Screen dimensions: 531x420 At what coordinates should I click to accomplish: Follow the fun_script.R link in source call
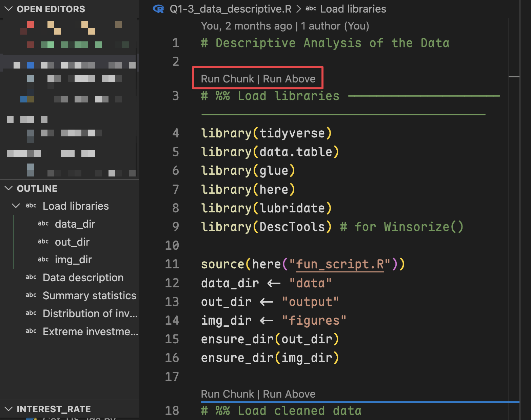point(340,264)
